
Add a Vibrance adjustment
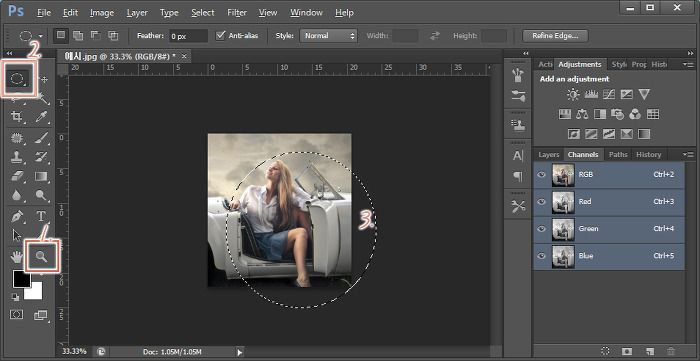click(x=644, y=94)
